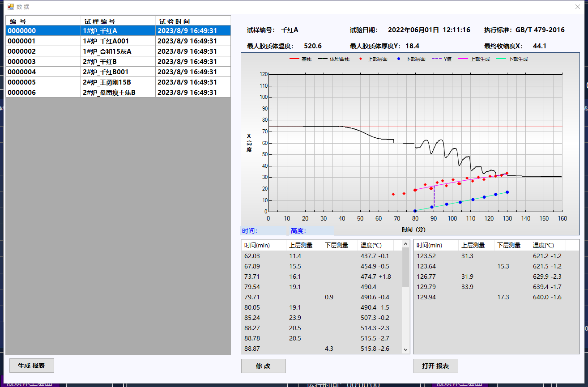Click blue lower-level point at time 130
The width and height of the screenshot is (588, 387).
pyautogui.click(x=507, y=192)
